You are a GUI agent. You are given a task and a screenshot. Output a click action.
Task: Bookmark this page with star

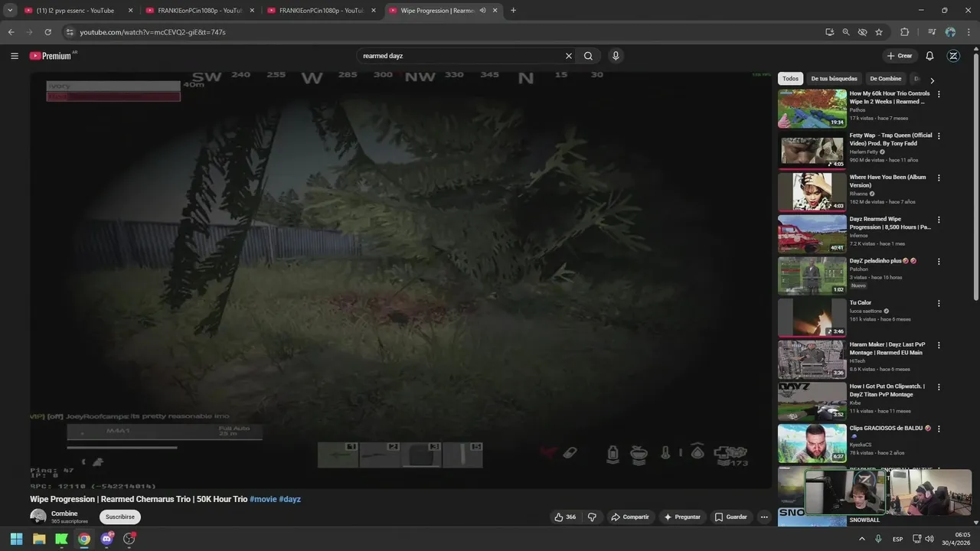879,32
